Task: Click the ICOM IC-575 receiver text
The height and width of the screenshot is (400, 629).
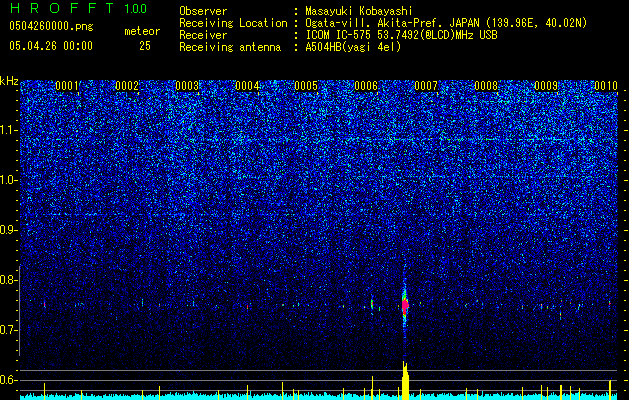Action: click(x=401, y=35)
